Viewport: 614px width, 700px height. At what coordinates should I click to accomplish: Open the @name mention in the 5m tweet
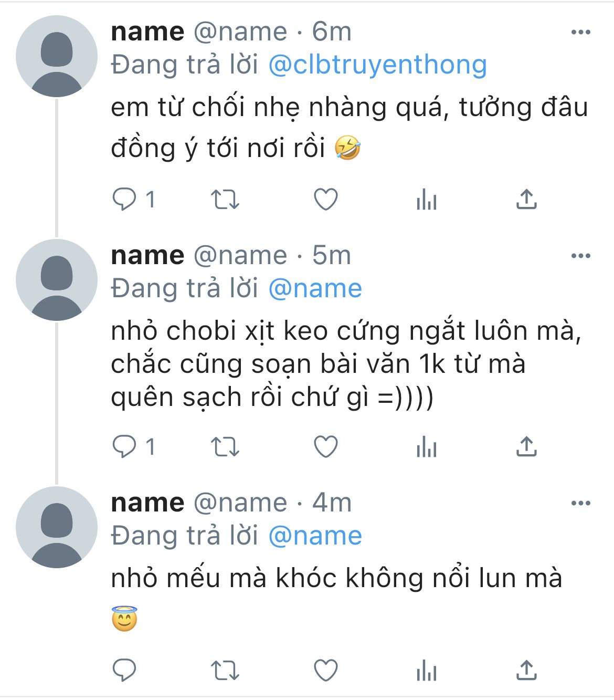coord(315,288)
